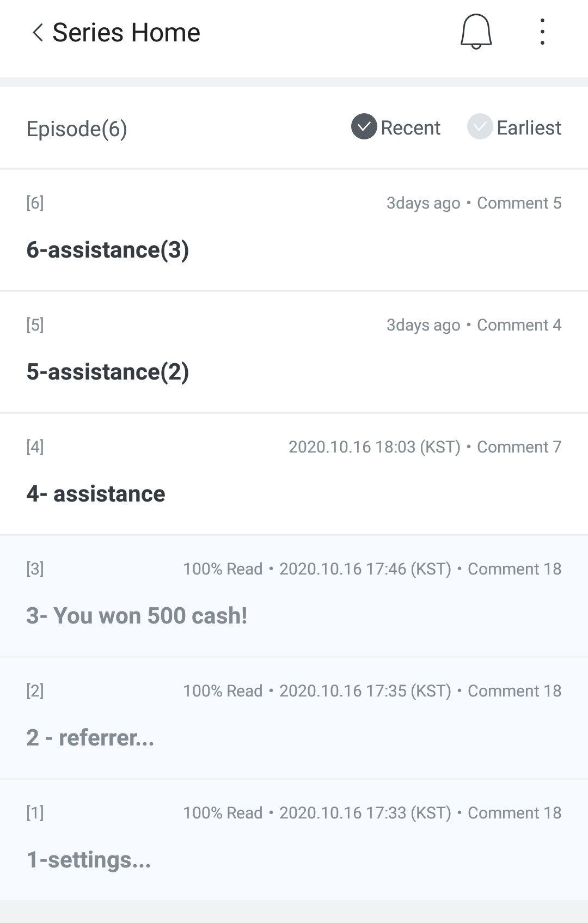Image resolution: width=588 pixels, height=923 pixels.
Task: Open notifications with the bell icon
Action: [x=476, y=32]
